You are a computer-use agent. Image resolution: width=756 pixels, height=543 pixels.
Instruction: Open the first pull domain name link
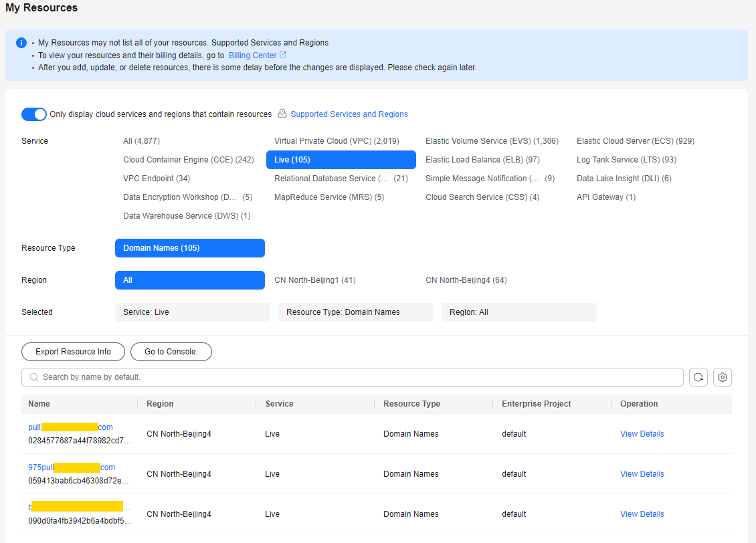70,427
